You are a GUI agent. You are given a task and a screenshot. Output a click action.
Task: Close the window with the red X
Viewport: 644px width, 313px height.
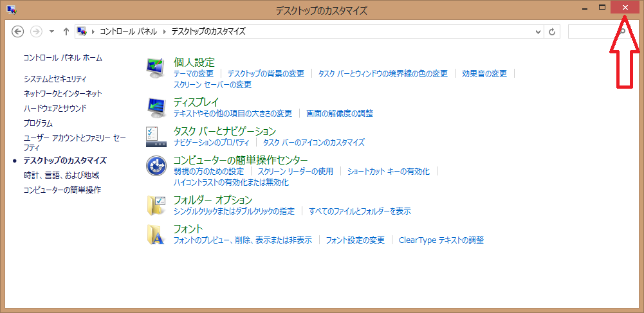click(x=625, y=8)
